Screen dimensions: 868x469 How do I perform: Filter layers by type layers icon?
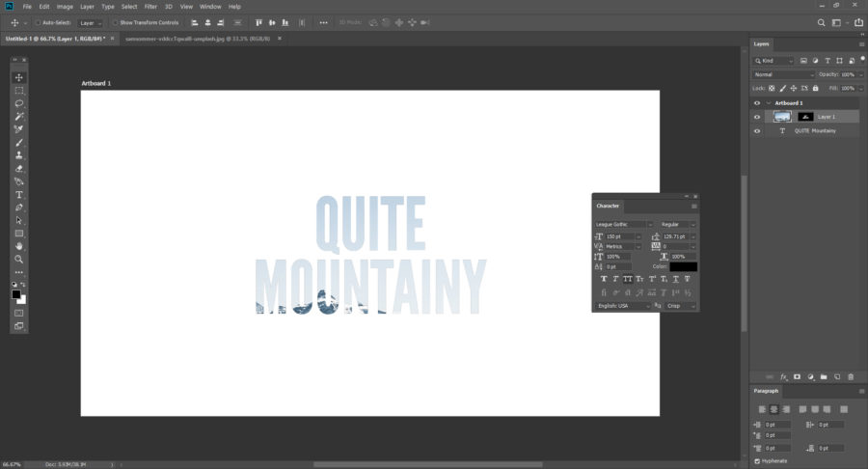(x=827, y=61)
